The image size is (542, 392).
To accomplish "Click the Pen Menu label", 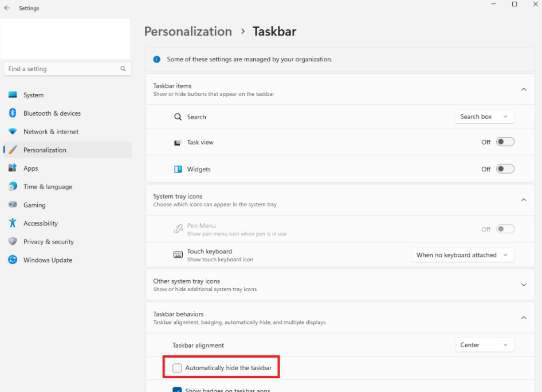I will tap(201, 225).
